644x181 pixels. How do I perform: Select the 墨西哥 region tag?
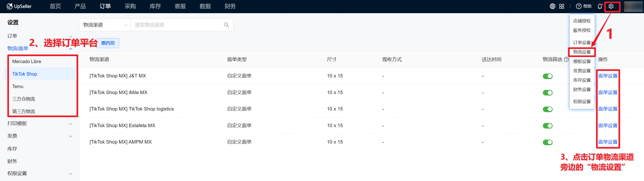(108, 43)
